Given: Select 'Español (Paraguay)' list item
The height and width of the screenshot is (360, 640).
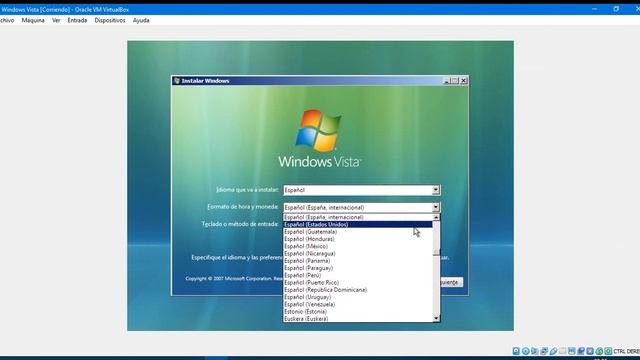Looking at the screenshot, I should (x=358, y=268).
